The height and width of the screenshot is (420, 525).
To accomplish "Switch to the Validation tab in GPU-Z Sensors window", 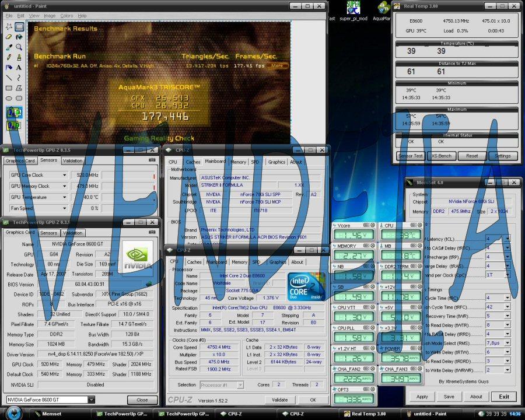I will point(72,161).
